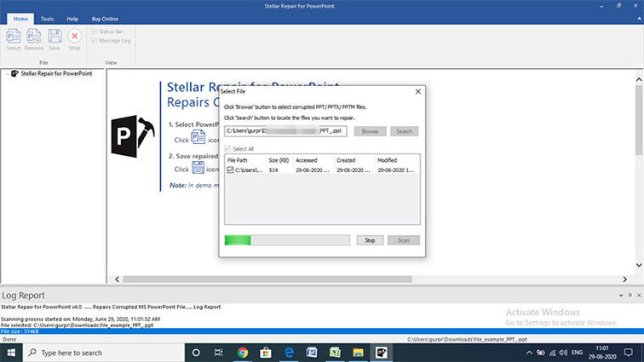Close the Select File dialog
The image size is (644, 362).
pos(417,91)
